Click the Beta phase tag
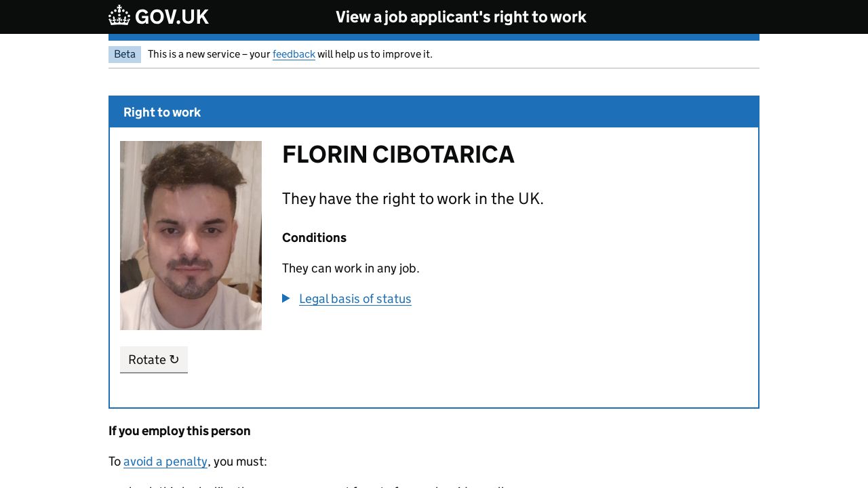 click(x=125, y=54)
